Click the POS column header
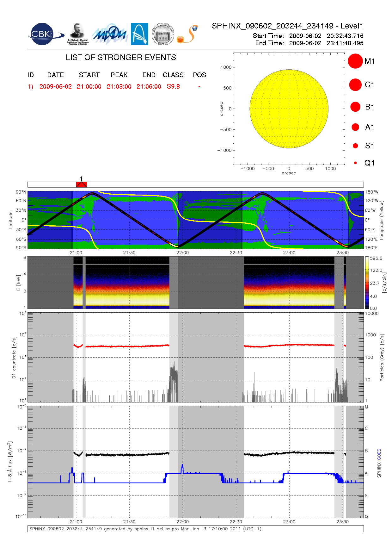Viewport: 392px width, 555px height. pos(199,75)
